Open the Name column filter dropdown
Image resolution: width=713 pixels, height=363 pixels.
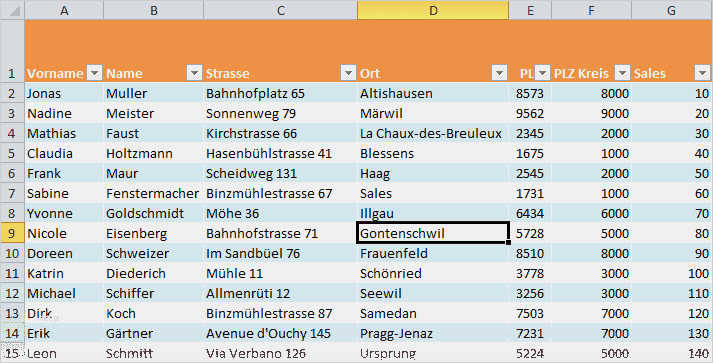194,73
